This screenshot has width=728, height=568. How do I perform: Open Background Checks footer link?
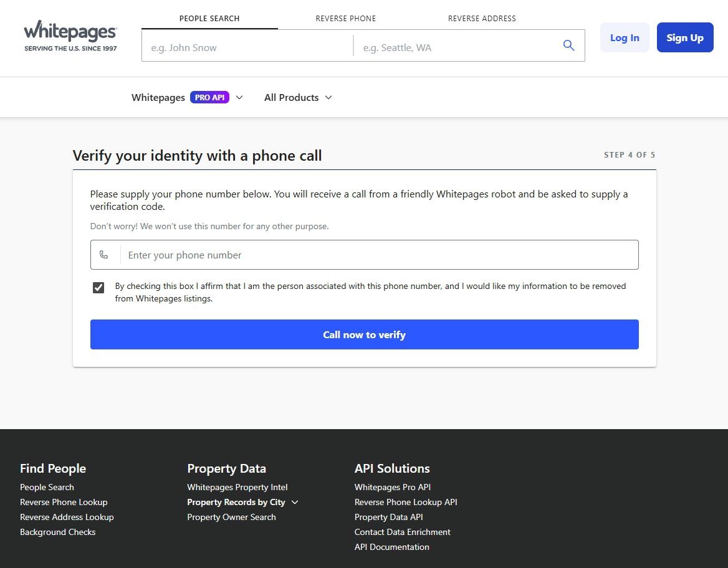coord(57,532)
